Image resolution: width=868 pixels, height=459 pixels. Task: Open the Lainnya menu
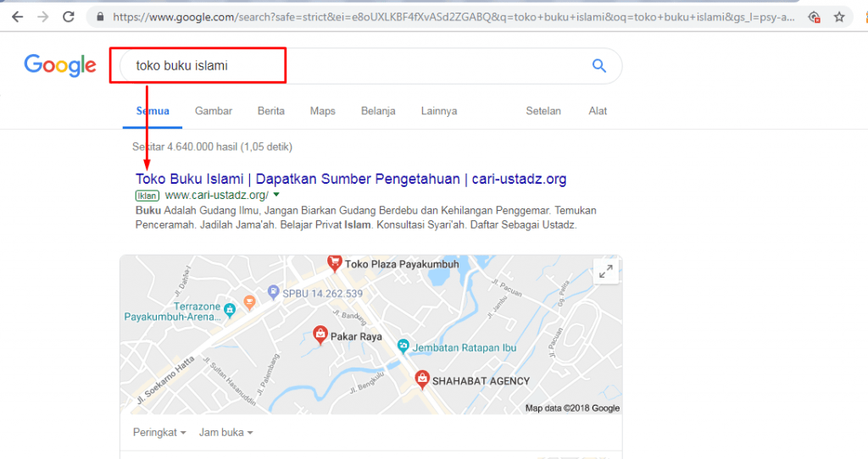point(439,111)
